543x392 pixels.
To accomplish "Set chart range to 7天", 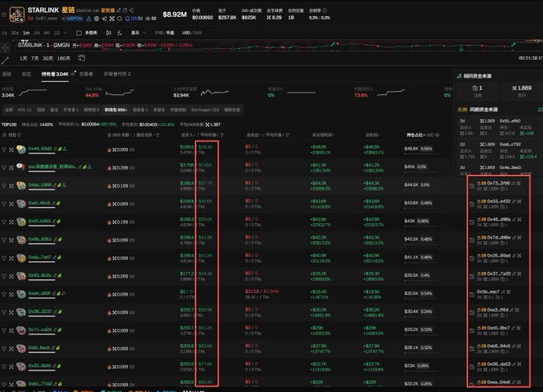I will [x=35, y=58].
